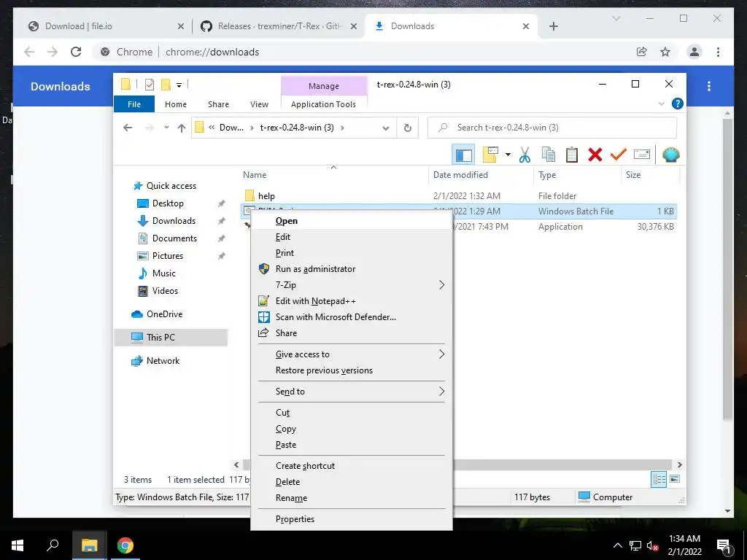Image resolution: width=747 pixels, height=560 pixels.
Task: Choose Copy in context menu
Action: pos(352,429)
